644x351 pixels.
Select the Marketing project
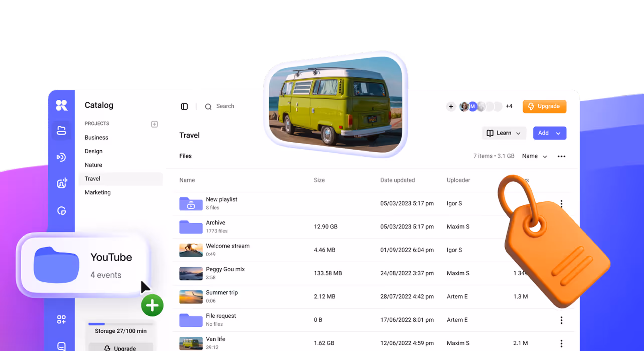[98, 192]
